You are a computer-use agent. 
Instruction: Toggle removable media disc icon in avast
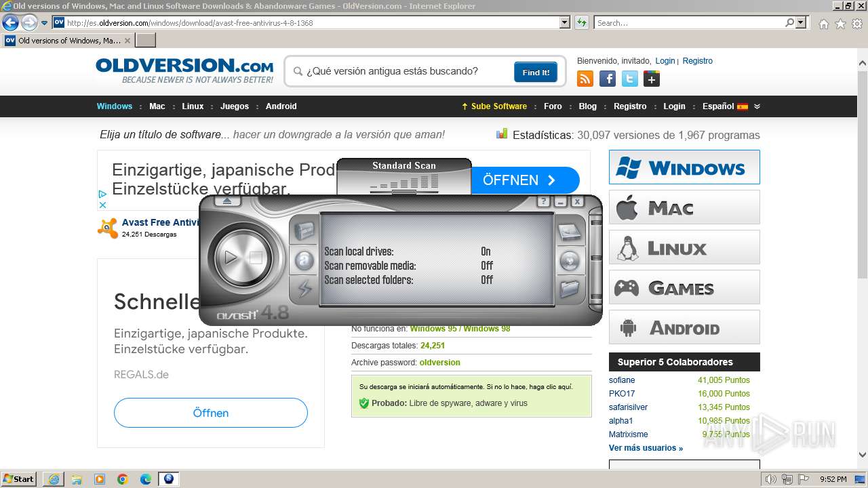coord(570,260)
